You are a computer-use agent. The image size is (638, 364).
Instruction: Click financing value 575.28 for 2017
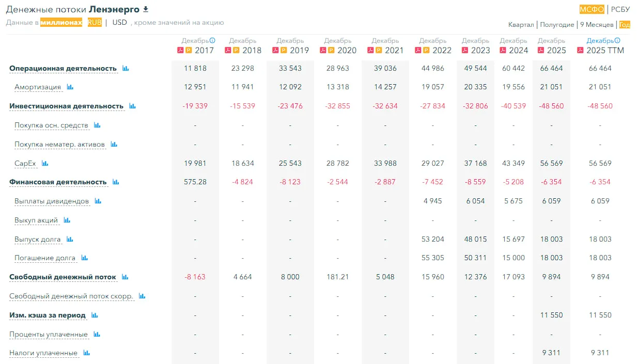195,182
